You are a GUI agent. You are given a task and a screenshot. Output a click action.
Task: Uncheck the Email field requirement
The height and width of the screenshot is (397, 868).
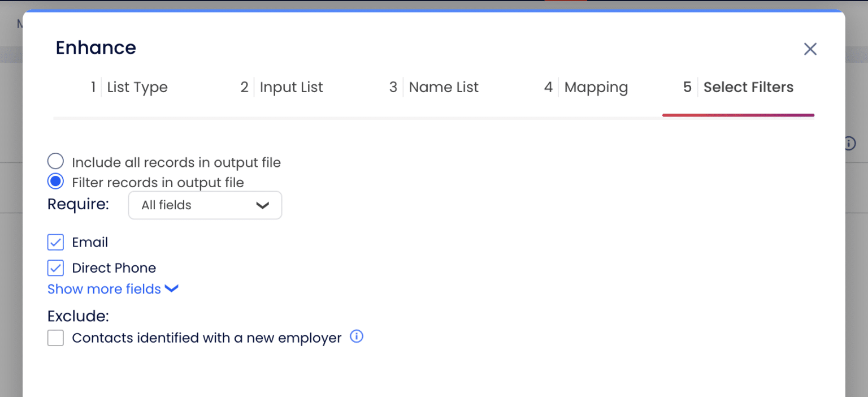pos(55,242)
